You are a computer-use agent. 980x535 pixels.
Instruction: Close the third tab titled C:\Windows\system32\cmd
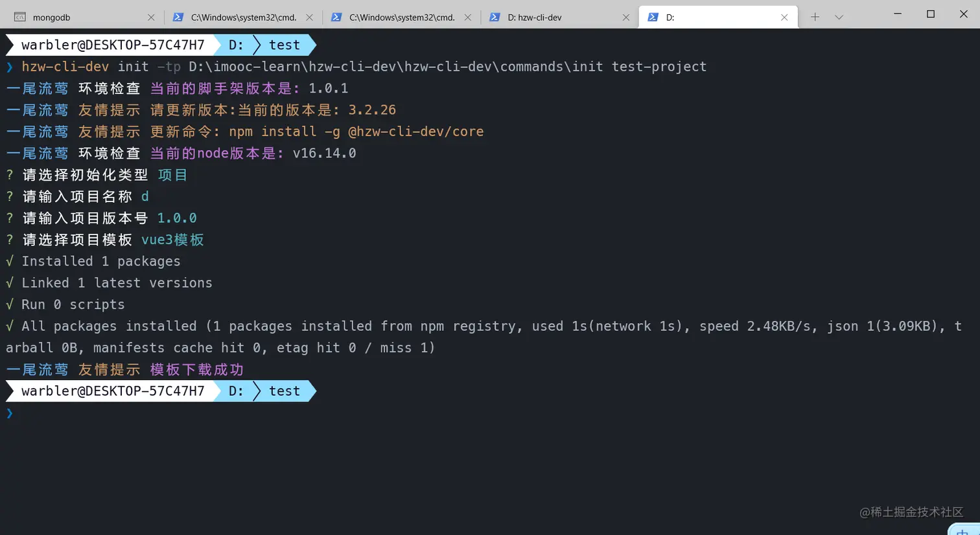[x=467, y=17]
